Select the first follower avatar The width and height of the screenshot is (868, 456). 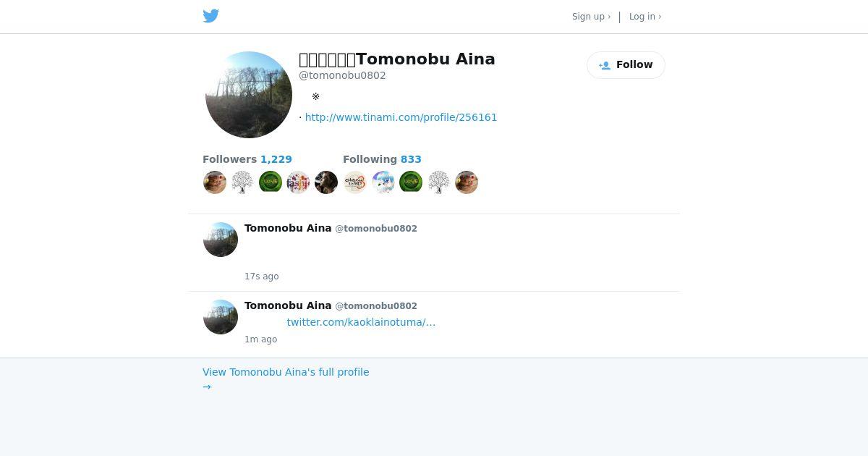click(215, 182)
